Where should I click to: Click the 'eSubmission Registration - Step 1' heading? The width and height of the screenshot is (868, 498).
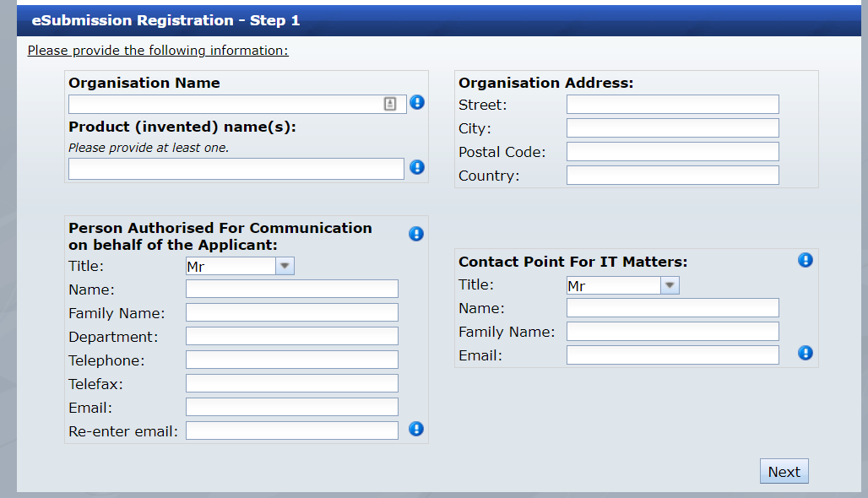click(165, 20)
